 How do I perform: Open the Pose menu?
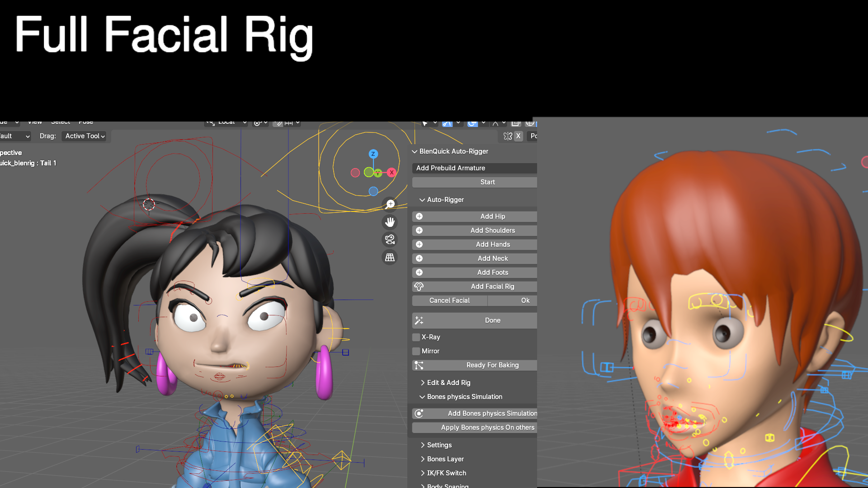point(85,122)
